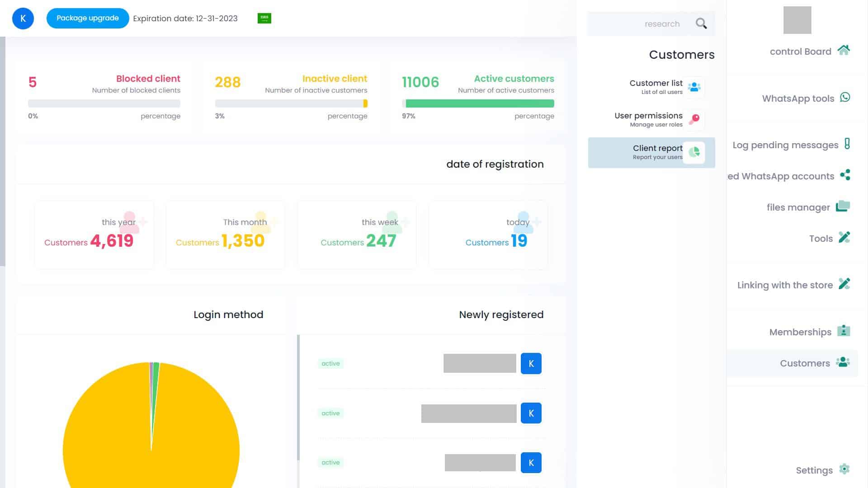Click the Customer list people icon

click(694, 87)
